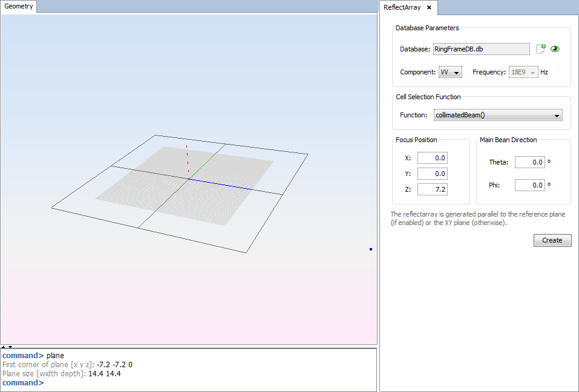The image size is (579, 392).
Task: Click the Focus Position Z field showing 7.2
Action: pos(432,189)
